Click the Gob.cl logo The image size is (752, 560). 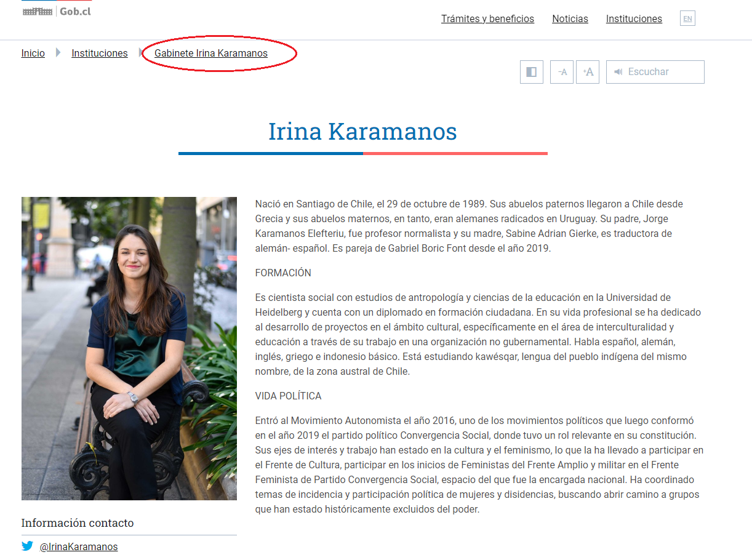pyautogui.click(x=56, y=10)
